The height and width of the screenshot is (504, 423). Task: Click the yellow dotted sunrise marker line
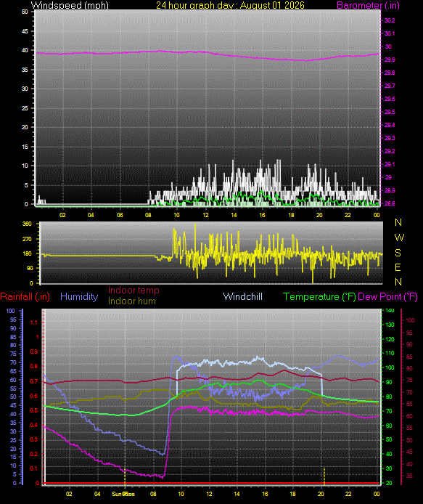pyautogui.click(x=125, y=476)
